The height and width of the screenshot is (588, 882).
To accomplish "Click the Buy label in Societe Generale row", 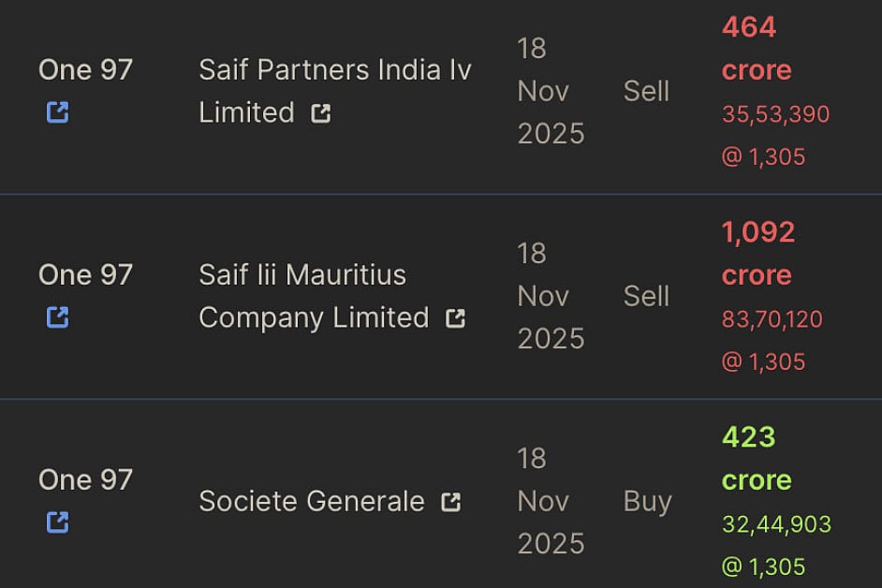I will pyautogui.click(x=647, y=502).
